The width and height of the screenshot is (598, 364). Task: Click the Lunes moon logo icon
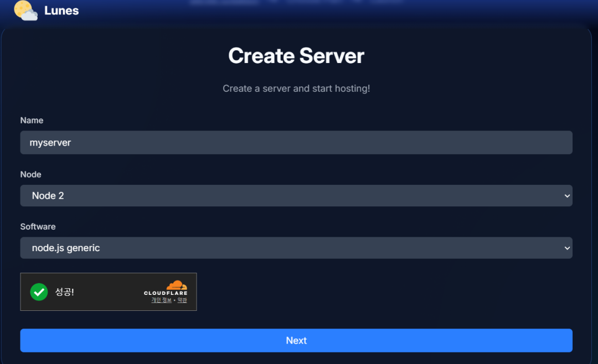click(x=25, y=11)
